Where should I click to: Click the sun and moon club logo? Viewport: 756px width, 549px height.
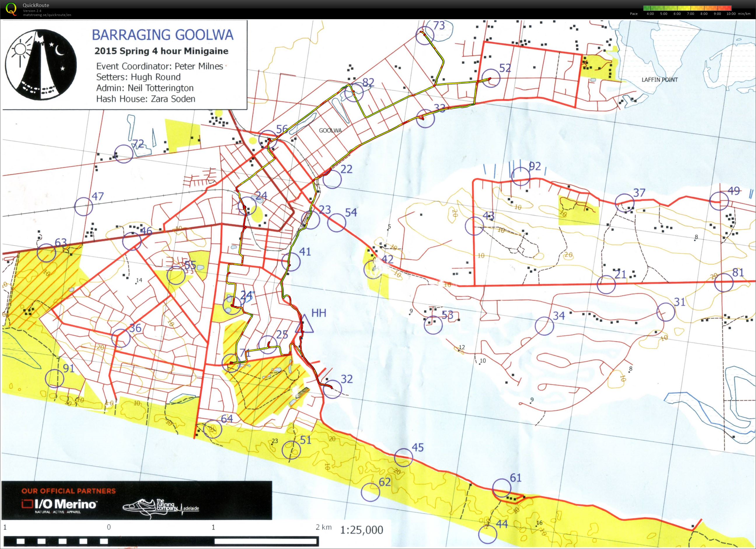click(x=41, y=65)
